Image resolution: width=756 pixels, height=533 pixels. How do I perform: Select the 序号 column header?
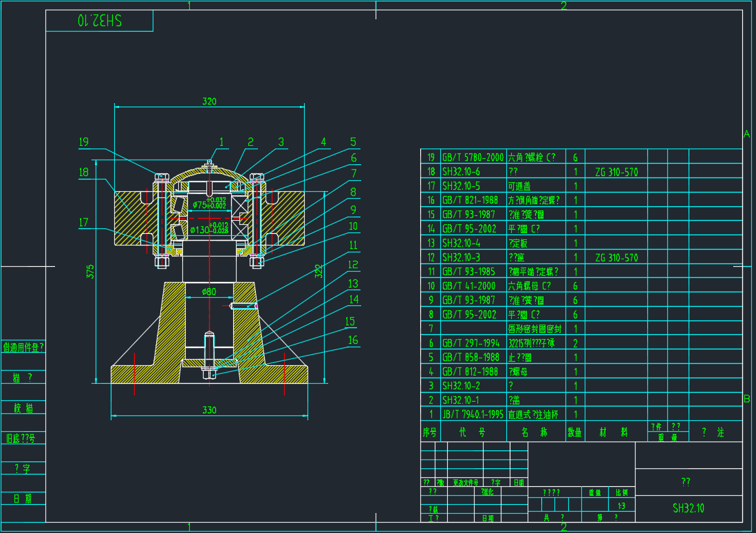pos(429,433)
